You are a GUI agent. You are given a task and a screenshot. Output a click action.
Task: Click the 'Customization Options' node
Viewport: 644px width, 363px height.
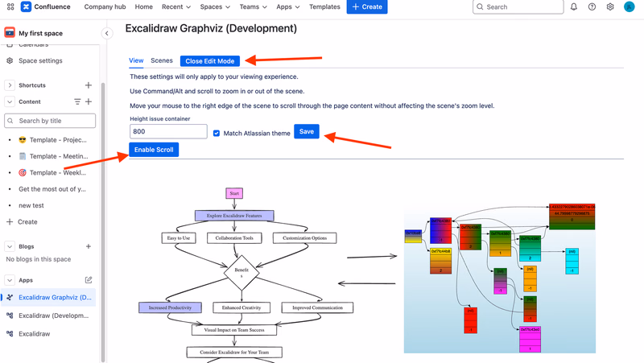coord(305,237)
